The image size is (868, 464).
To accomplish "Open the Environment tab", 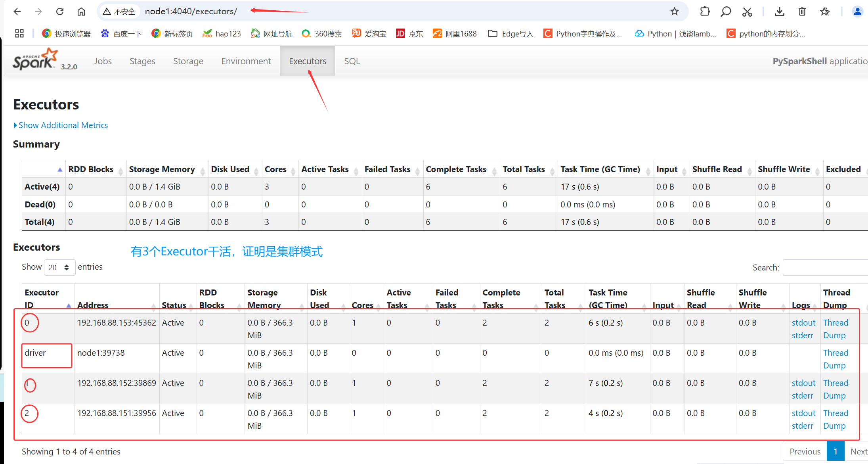I will point(246,61).
